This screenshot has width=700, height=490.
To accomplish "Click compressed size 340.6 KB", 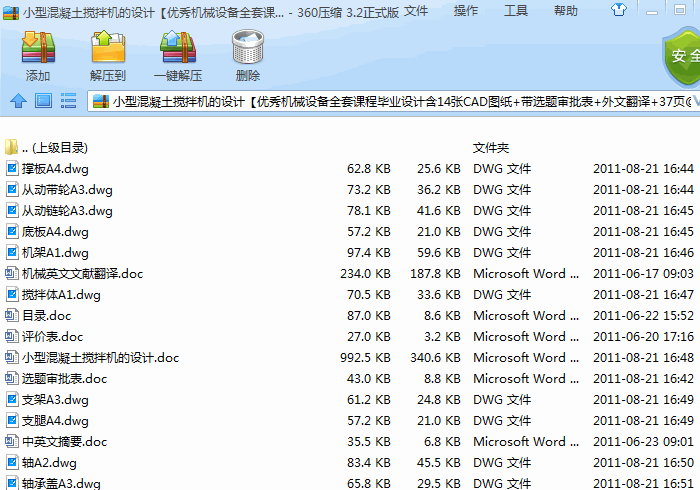I will [x=435, y=357].
